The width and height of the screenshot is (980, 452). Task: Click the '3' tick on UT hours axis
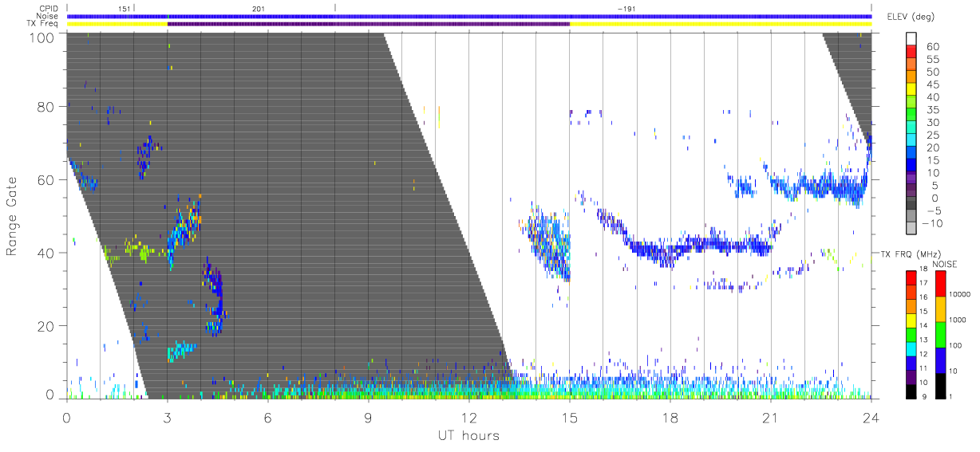(167, 418)
